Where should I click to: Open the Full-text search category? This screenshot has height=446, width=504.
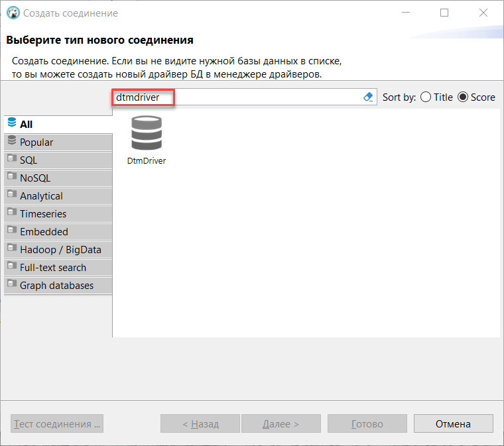(x=53, y=268)
